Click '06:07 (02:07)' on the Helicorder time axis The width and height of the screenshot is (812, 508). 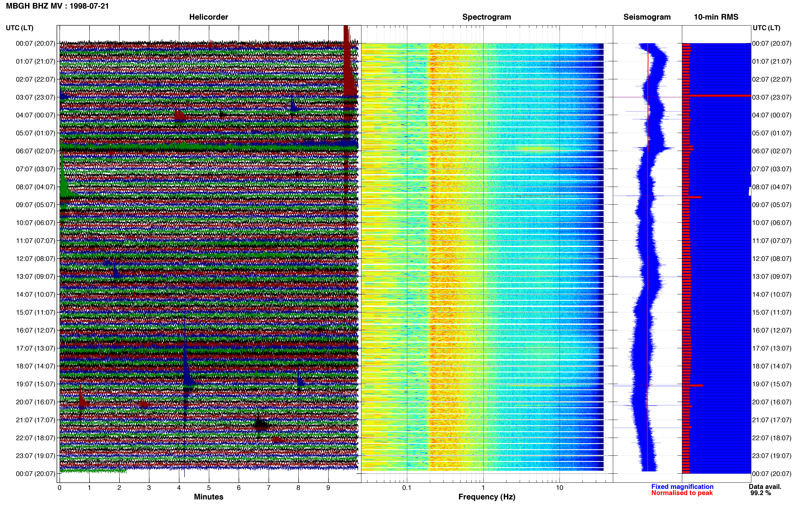tap(35, 151)
